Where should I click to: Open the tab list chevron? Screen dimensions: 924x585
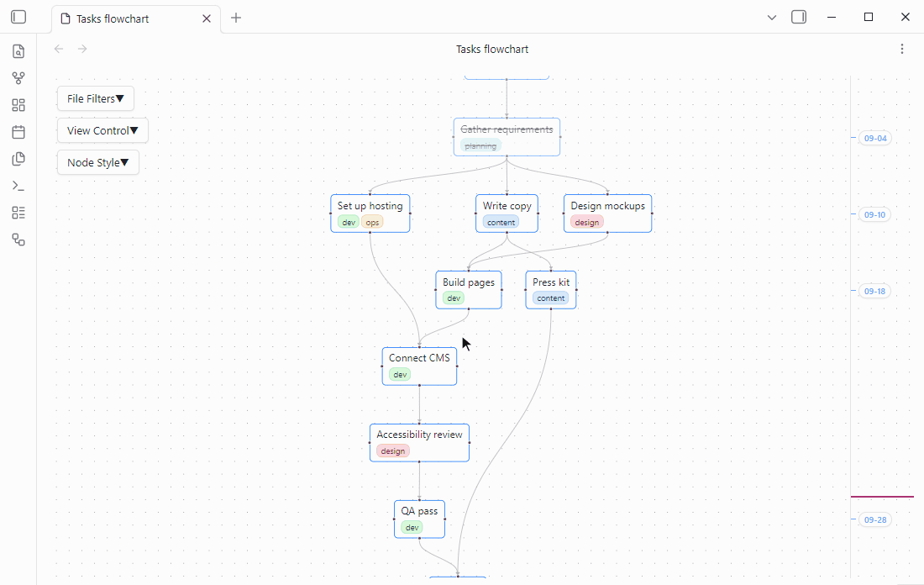(x=771, y=18)
